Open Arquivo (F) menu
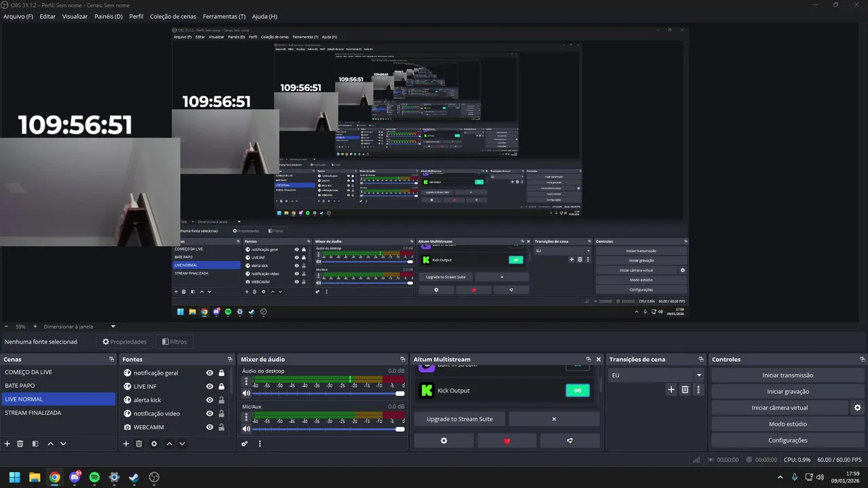 18,16
